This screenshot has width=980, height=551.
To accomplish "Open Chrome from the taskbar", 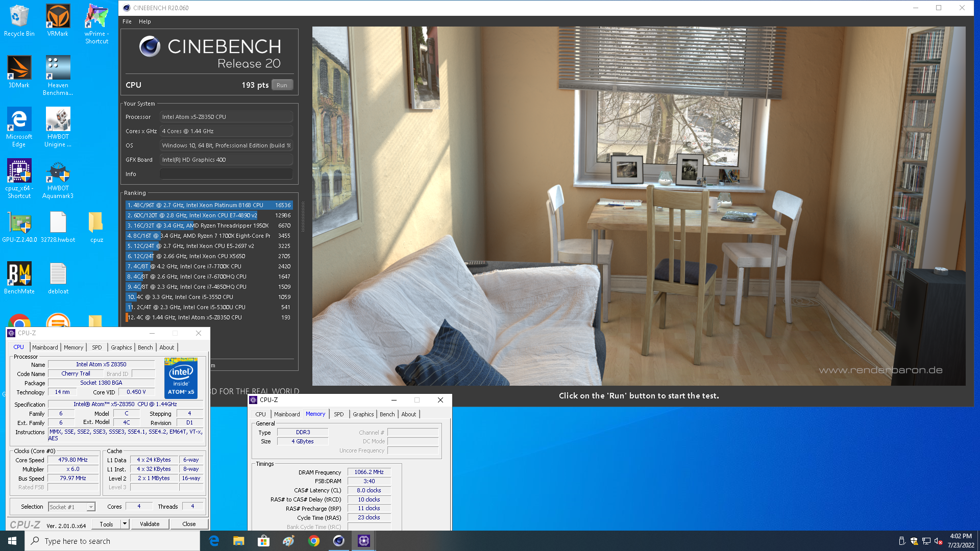I will pyautogui.click(x=314, y=541).
